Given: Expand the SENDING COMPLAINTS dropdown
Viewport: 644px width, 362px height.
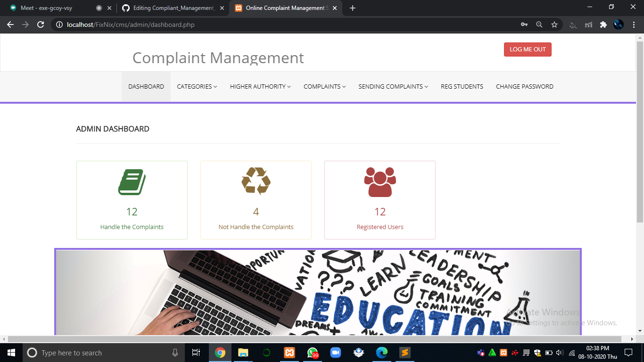Looking at the screenshot, I should (393, 86).
